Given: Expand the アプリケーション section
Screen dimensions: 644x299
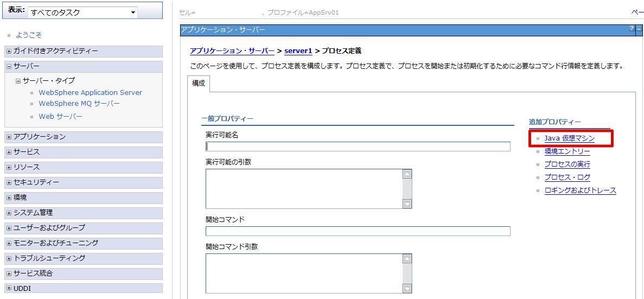Looking at the screenshot, I should point(9,137).
